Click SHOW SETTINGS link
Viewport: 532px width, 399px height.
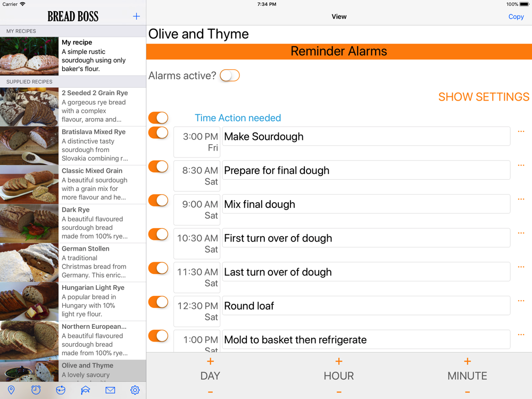[x=483, y=97]
